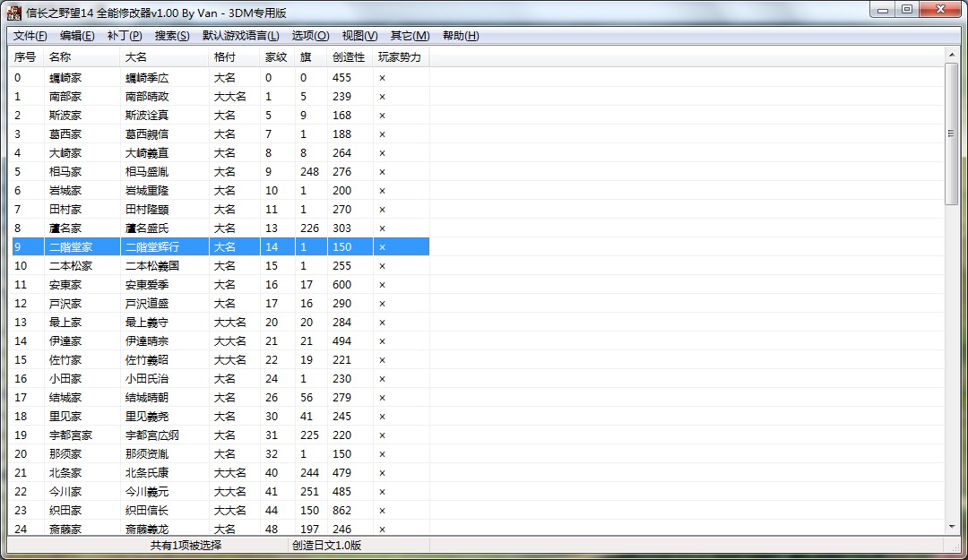968x560 pixels.
Task: Open the 视图(V) menu
Action: point(360,36)
